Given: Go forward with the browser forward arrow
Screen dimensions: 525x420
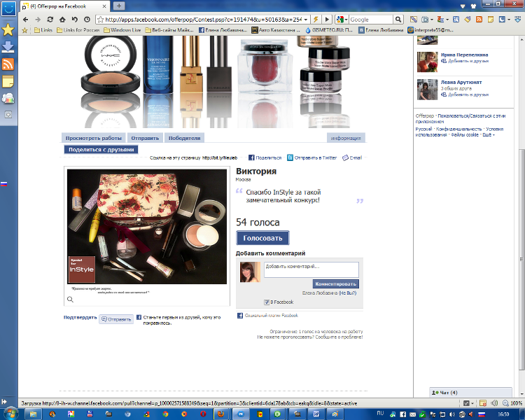Looking at the screenshot, I should point(38,20).
